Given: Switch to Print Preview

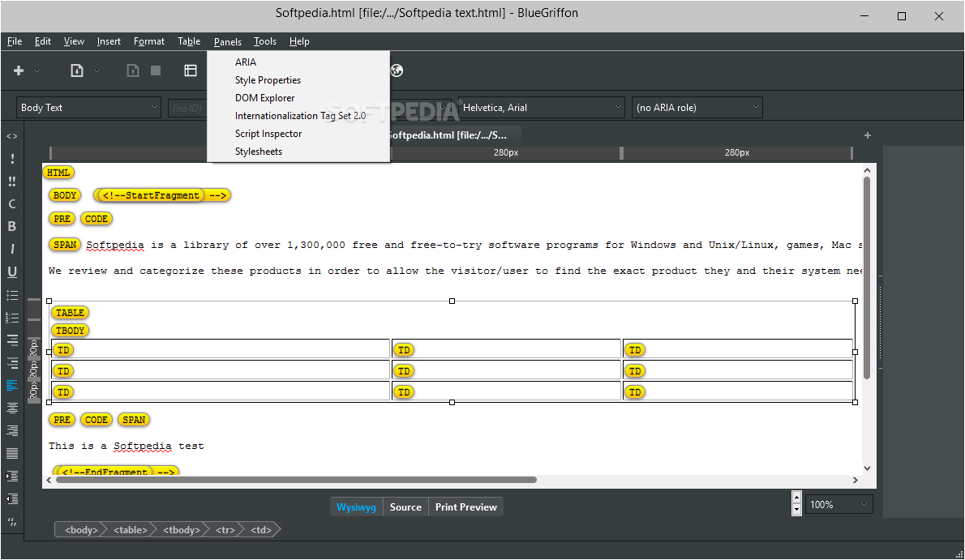Looking at the screenshot, I should (x=466, y=507).
